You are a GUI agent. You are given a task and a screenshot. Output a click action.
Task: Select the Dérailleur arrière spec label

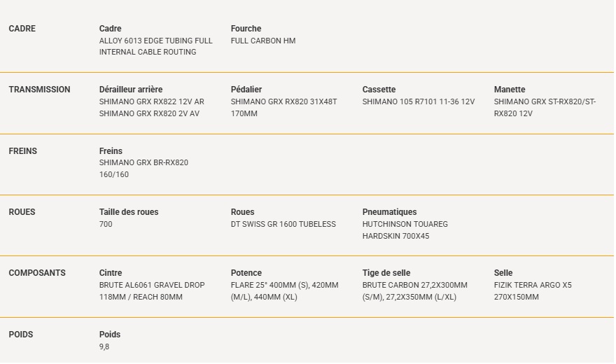click(x=131, y=90)
